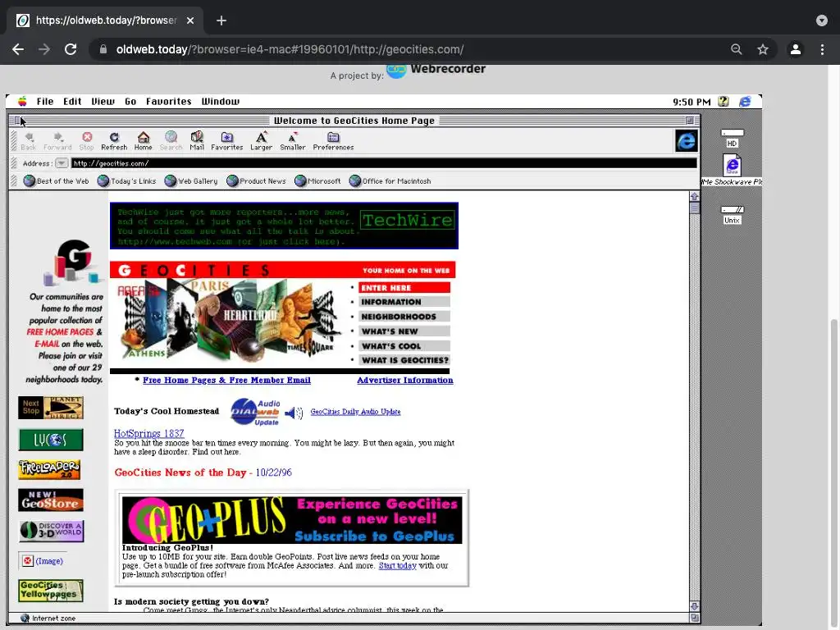Click the DIALweb Audio Update logo

click(x=256, y=412)
